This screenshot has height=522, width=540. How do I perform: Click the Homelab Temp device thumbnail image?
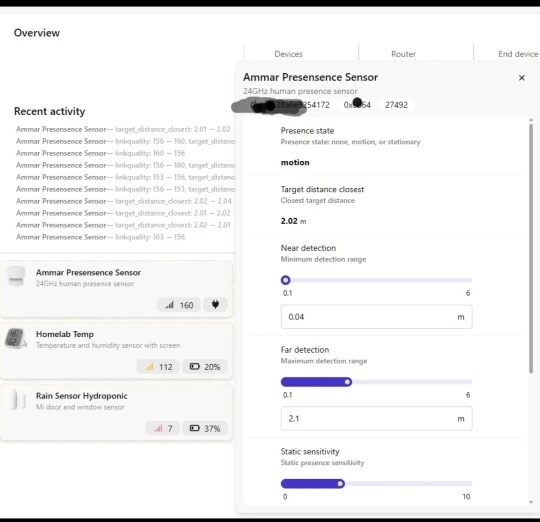[x=15, y=338]
